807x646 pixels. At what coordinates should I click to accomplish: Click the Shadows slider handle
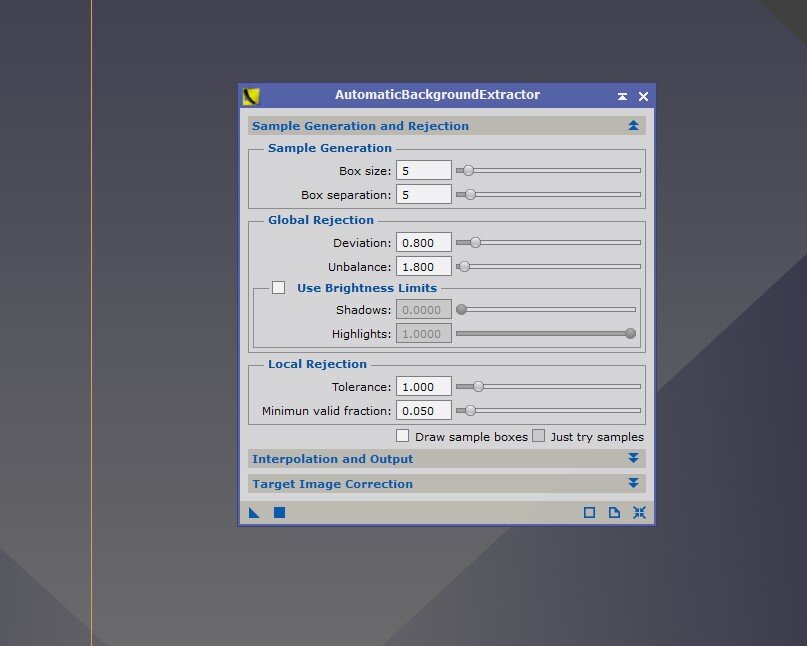pos(462,309)
